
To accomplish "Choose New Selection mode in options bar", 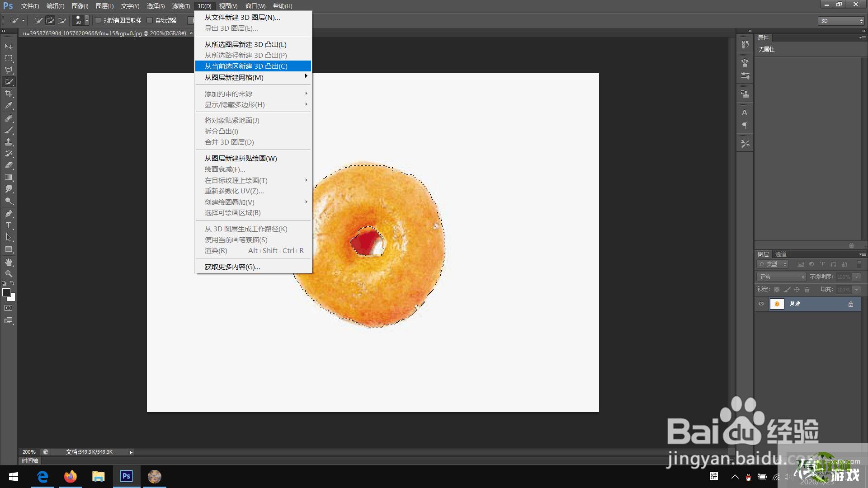I will click(39, 20).
